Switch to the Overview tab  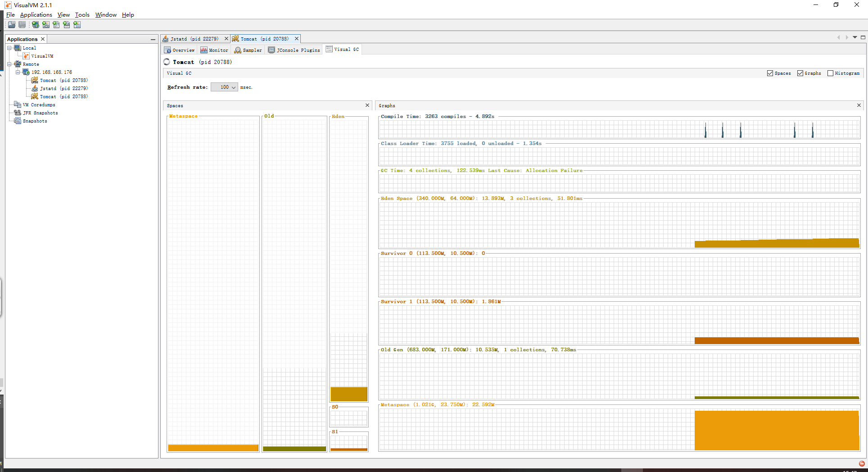pyautogui.click(x=179, y=50)
